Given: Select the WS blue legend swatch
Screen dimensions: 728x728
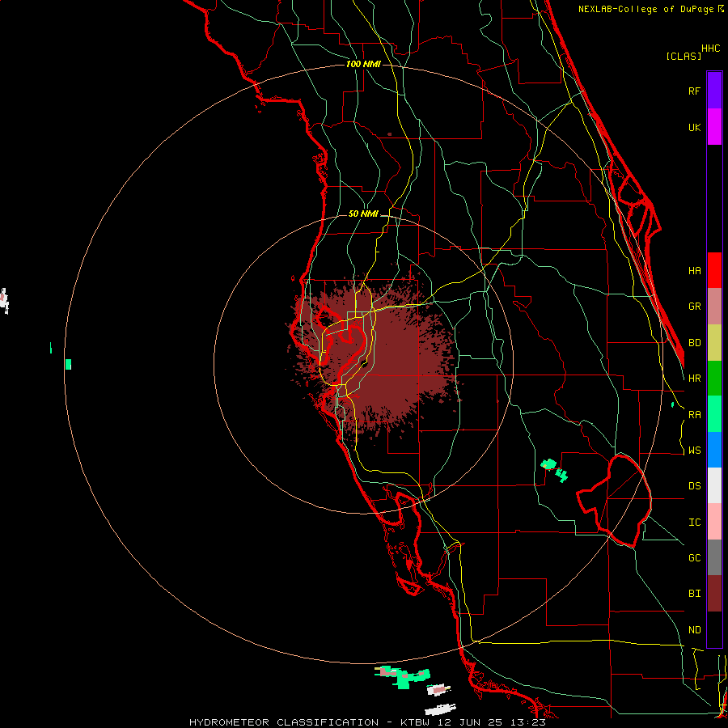Looking at the screenshot, I should click(714, 450).
